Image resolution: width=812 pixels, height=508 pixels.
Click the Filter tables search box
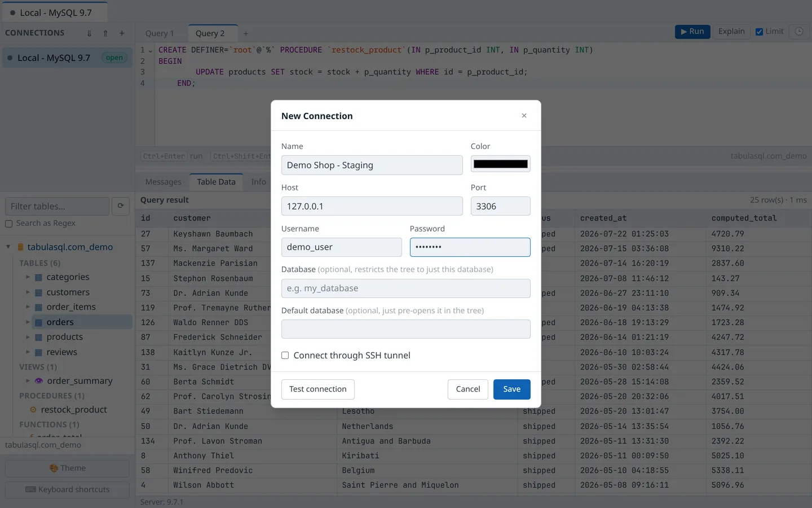click(x=57, y=206)
